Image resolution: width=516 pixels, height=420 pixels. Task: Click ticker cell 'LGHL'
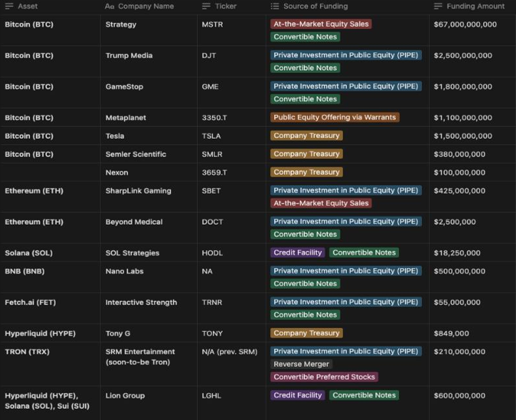(211, 396)
